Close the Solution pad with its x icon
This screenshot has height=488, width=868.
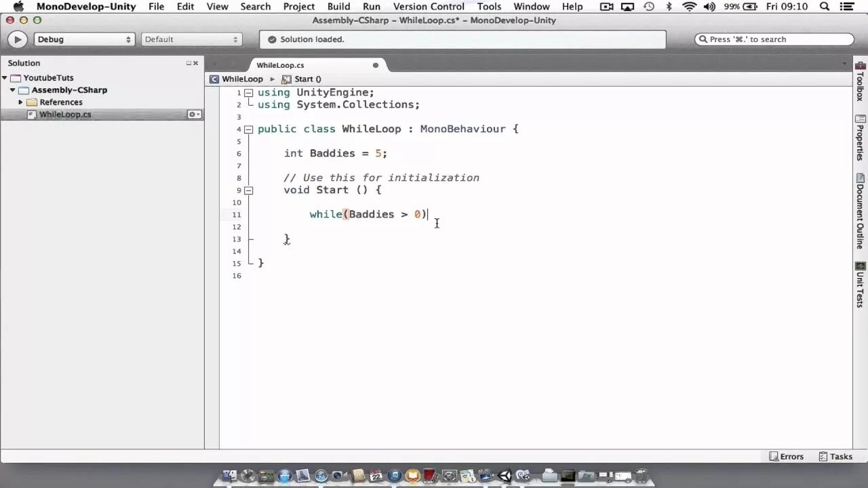tap(196, 63)
